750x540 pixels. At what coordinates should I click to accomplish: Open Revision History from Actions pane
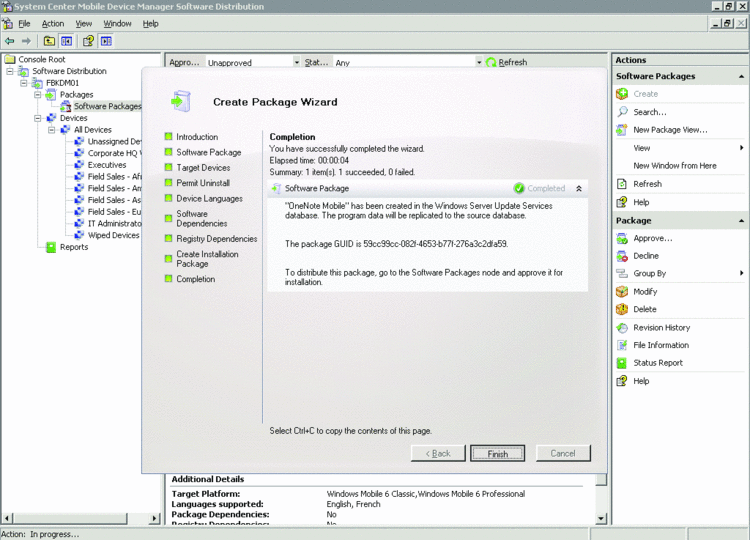tap(661, 327)
